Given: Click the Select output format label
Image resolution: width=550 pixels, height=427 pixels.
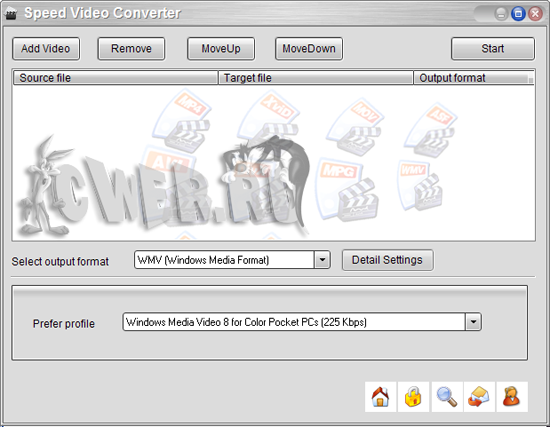Looking at the screenshot, I should (60, 262).
